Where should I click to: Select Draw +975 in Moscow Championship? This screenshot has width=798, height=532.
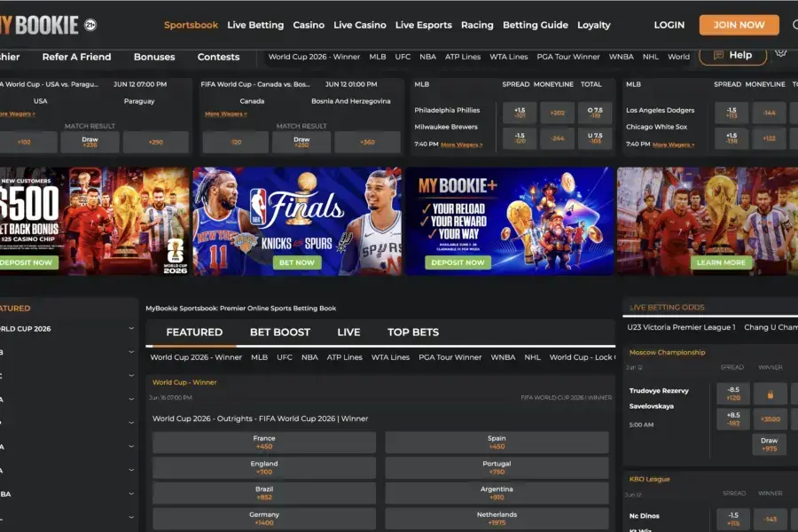coord(769,444)
